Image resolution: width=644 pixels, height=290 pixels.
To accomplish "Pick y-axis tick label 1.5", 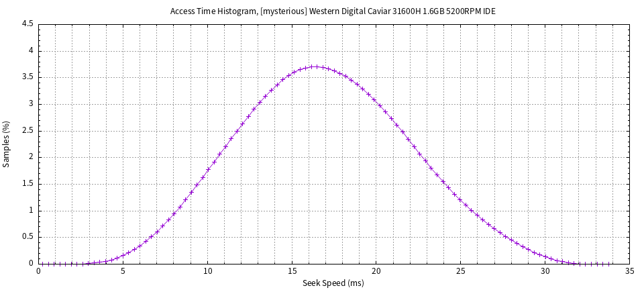I will pyautogui.click(x=28, y=184).
